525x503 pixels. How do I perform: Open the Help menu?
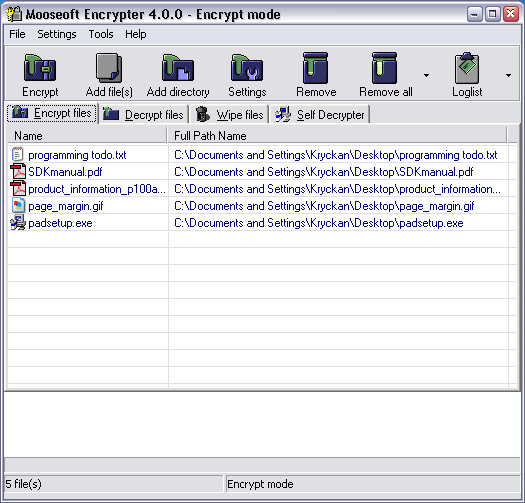point(136,34)
